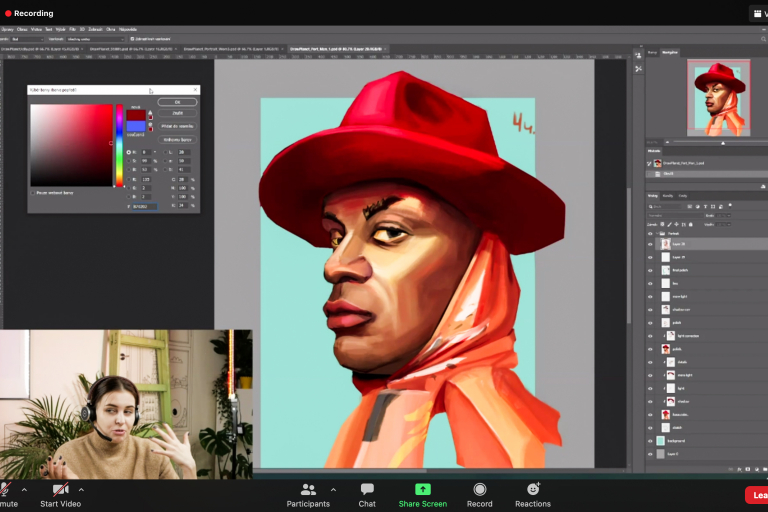Open the Vzorkovat sample layers dropdown
Viewport: 768px width, 512px height.
(95, 39)
